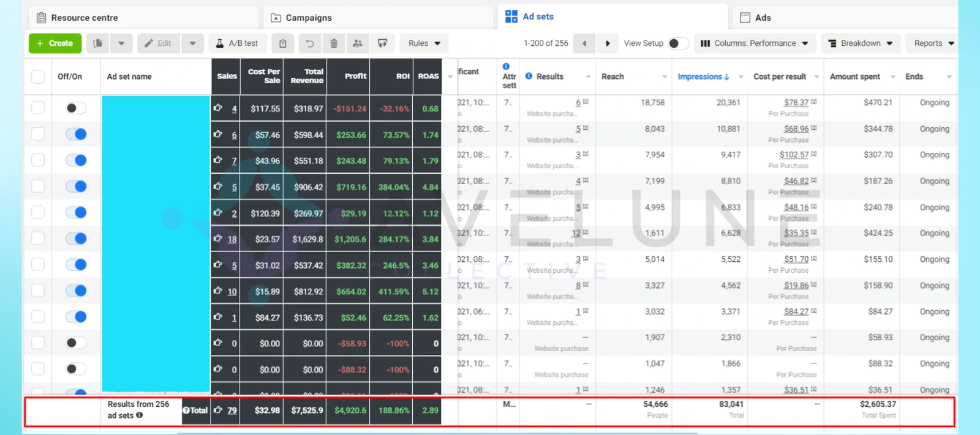The height and width of the screenshot is (435, 980).
Task: Turn on the $88.32 row toggle
Action: pyautogui.click(x=76, y=369)
